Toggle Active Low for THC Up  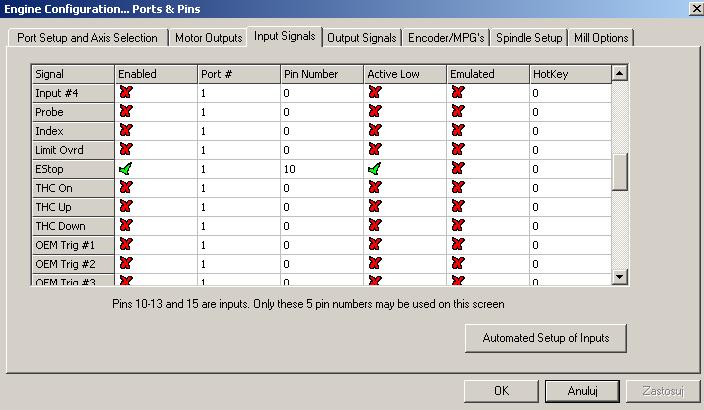(x=375, y=206)
